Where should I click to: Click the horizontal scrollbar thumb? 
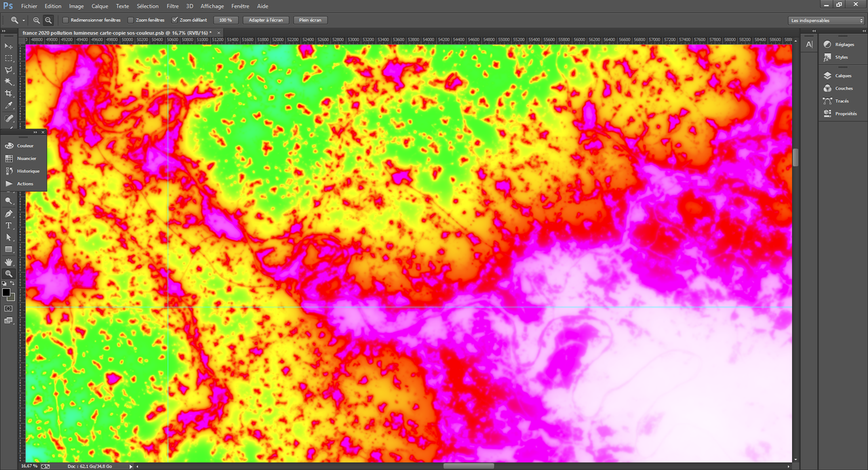click(x=469, y=466)
